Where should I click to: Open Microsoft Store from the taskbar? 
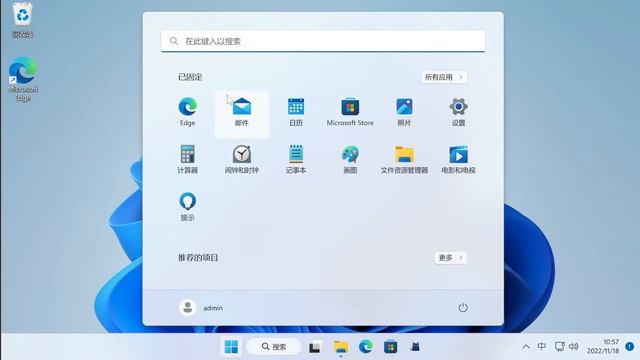pyautogui.click(x=391, y=347)
